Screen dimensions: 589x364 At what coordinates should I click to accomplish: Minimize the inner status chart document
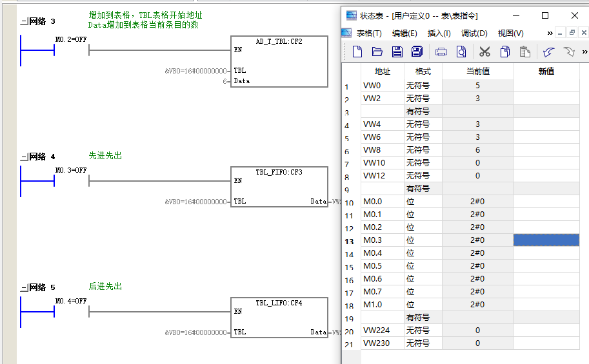pos(560,33)
